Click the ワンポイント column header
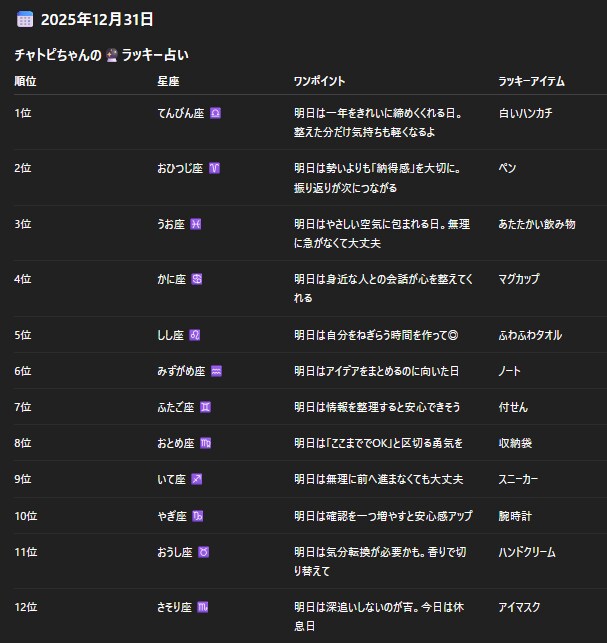The height and width of the screenshot is (643, 607). [x=320, y=80]
